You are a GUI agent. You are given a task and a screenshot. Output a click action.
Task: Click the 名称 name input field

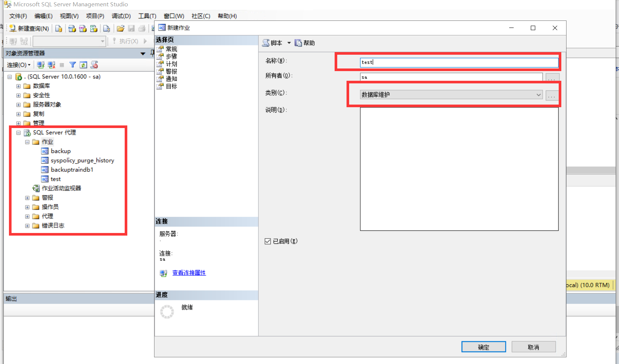click(459, 62)
